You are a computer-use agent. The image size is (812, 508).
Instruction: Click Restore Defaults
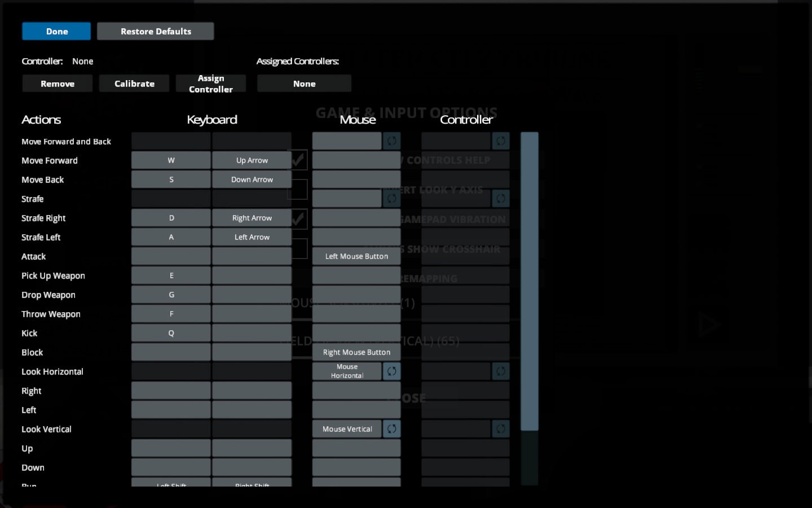click(x=156, y=32)
